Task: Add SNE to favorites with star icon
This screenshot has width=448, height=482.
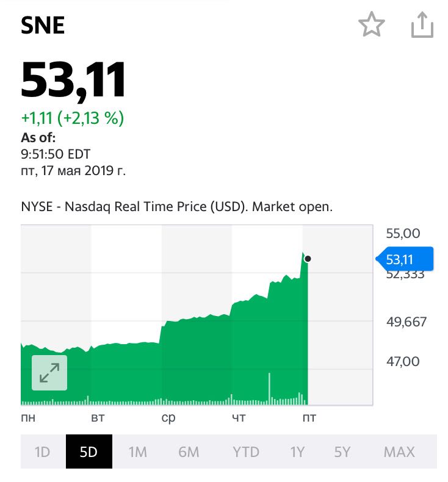Action: 372,24
